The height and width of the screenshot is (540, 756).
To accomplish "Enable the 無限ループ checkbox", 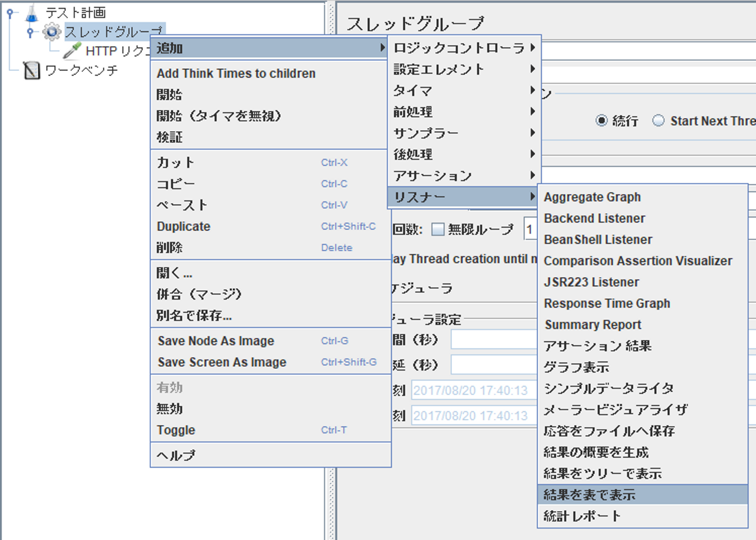I will click(x=438, y=229).
